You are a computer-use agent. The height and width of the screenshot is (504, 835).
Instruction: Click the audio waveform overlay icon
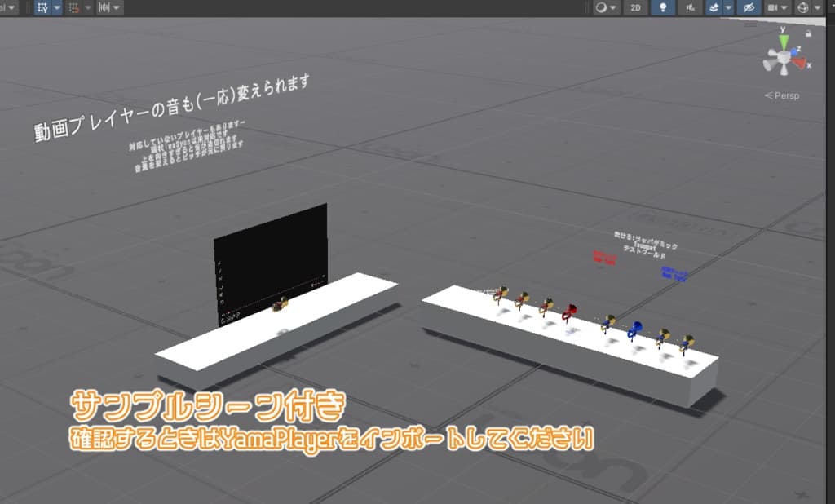pyautogui.click(x=105, y=8)
